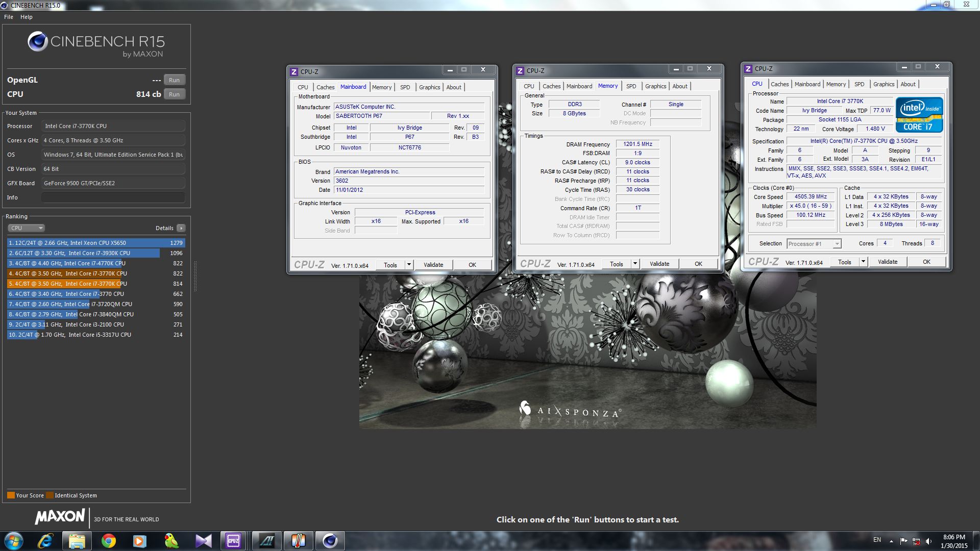This screenshot has height=551, width=980.
Task: Click the Core Speed value 4505.39 MHz
Action: click(811, 197)
